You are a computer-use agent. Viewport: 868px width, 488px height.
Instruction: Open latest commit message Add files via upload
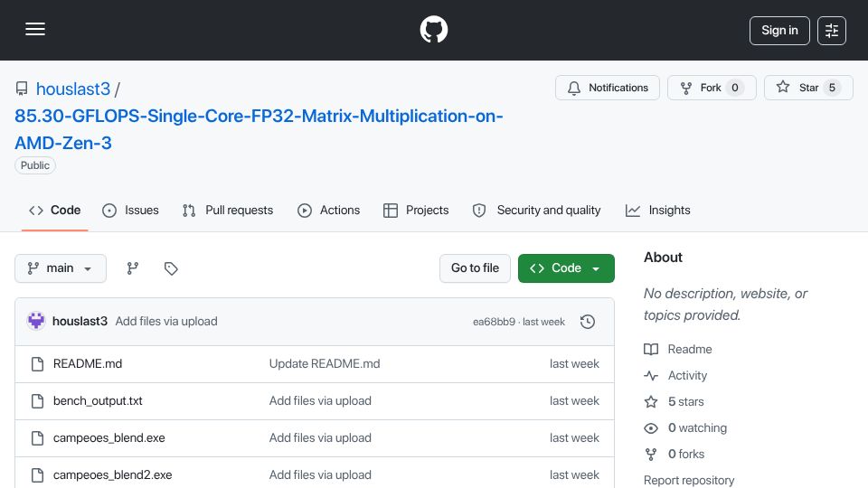click(166, 322)
